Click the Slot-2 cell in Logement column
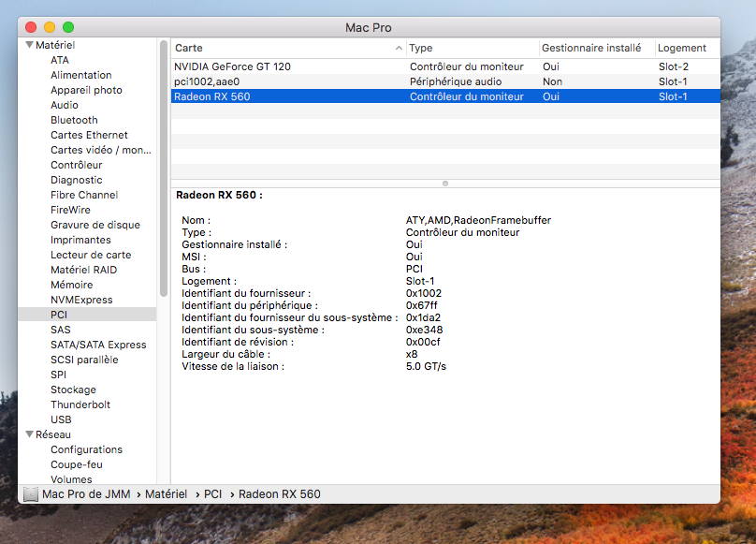Viewport: 756px width, 544px height. point(674,66)
